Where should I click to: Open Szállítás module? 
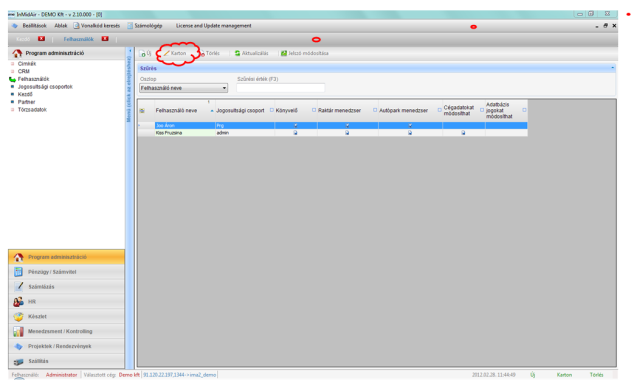(x=66, y=361)
